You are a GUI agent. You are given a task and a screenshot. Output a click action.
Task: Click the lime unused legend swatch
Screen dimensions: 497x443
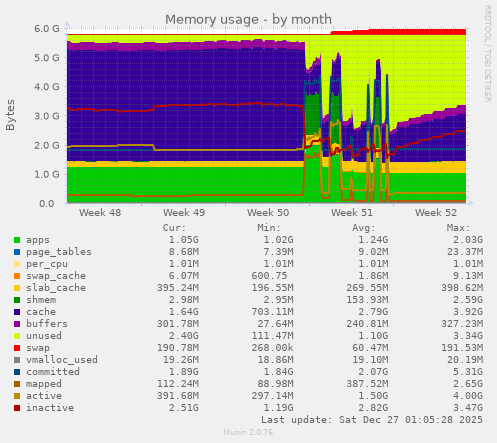pos(17,336)
